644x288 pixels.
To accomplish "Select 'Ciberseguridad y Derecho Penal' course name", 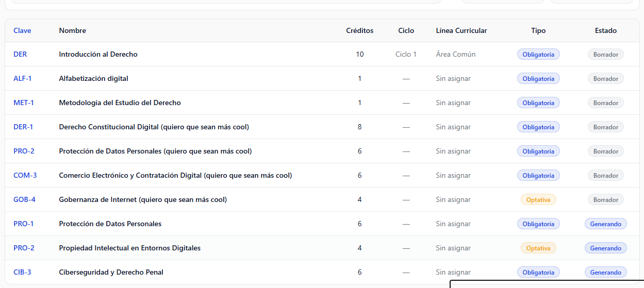I will point(111,272).
